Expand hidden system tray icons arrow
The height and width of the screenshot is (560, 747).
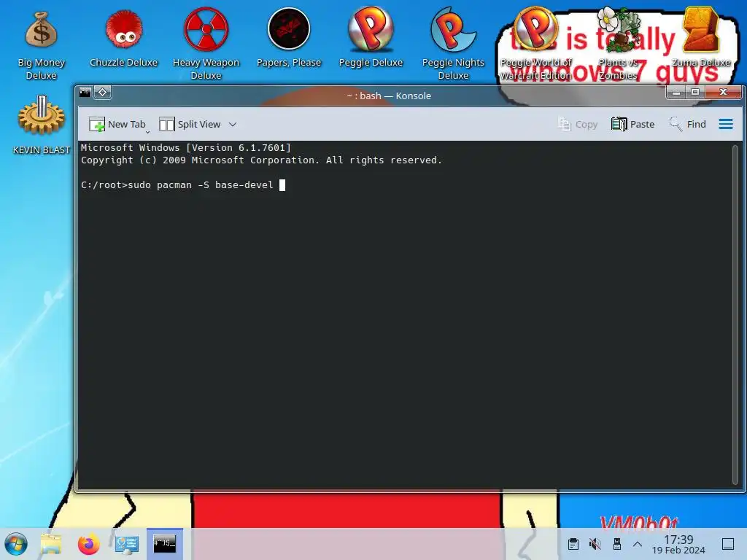(x=638, y=544)
